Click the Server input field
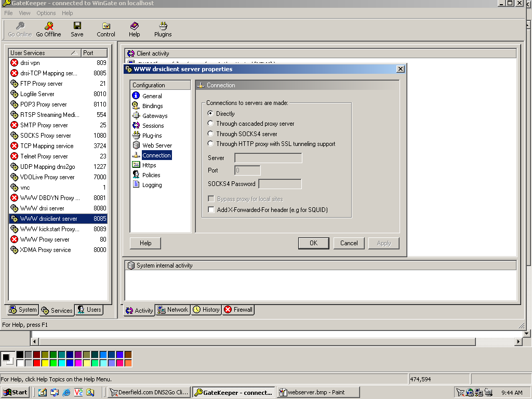The height and width of the screenshot is (399, 532). [x=268, y=158]
